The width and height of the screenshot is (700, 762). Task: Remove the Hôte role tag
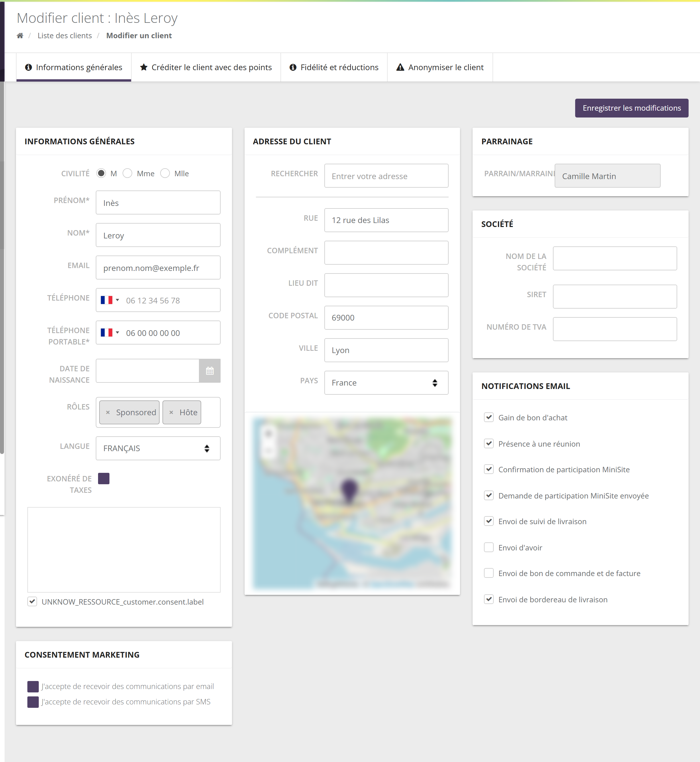pos(171,412)
